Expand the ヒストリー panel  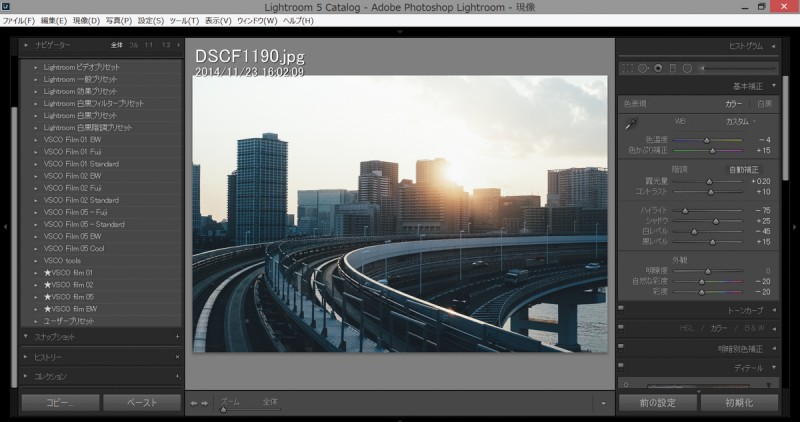26,357
